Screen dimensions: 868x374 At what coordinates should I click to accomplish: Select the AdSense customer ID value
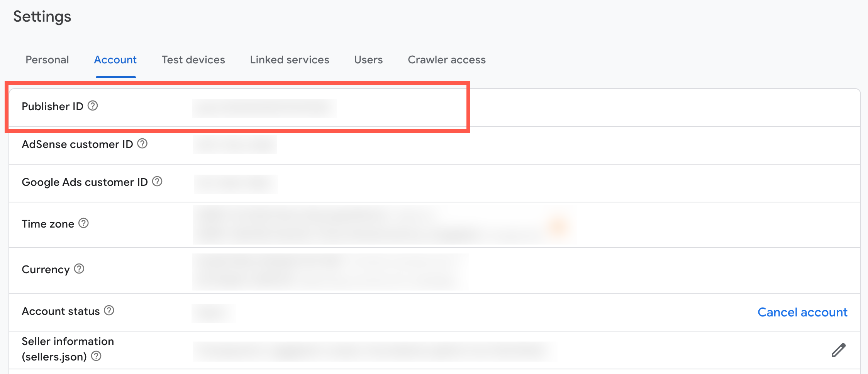tap(235, 144)
